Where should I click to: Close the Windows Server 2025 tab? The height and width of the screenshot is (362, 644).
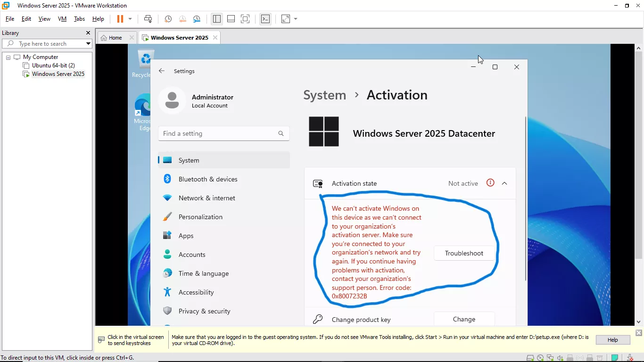click(215, 38)
